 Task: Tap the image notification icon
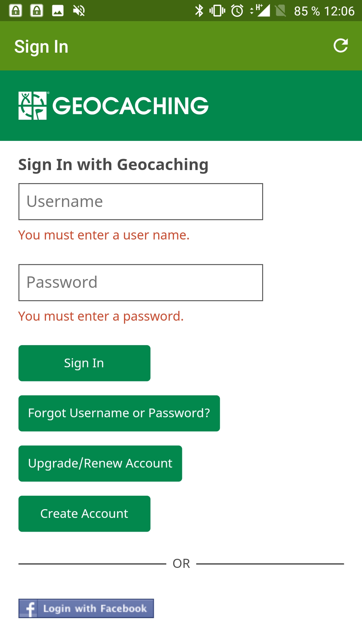click(58, 11)
